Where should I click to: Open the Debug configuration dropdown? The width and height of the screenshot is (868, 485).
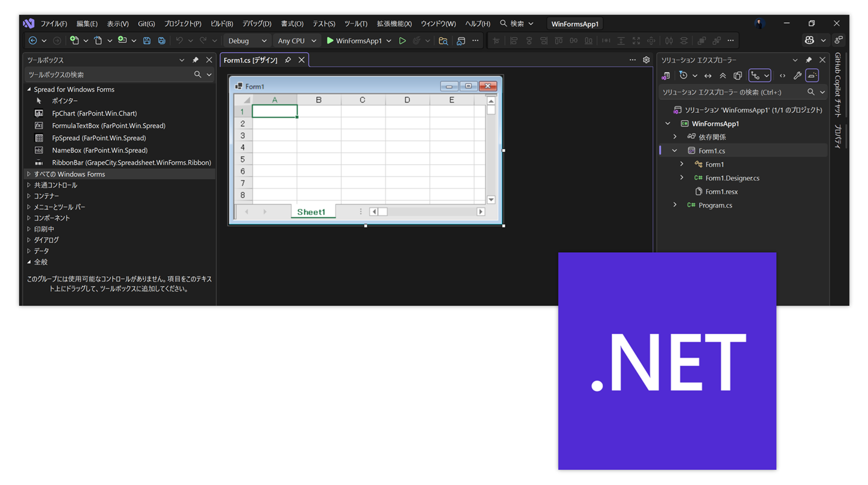tap(247, 40)
